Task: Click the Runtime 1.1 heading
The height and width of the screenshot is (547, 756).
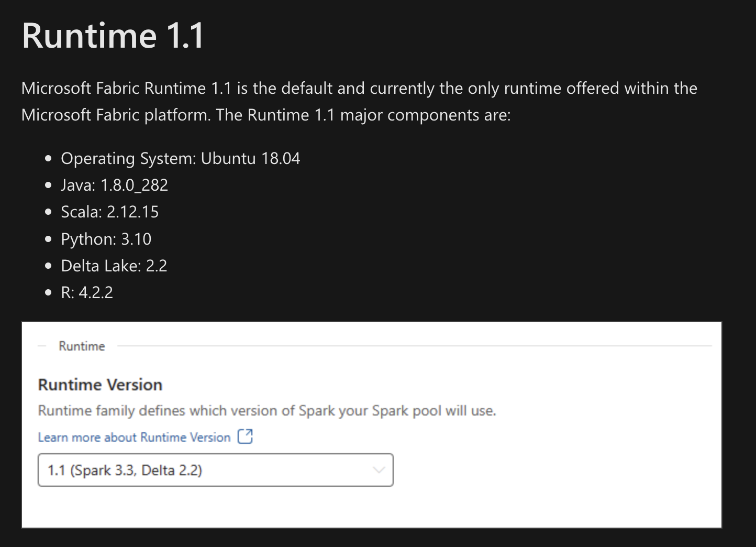Action: pos(113,36)
